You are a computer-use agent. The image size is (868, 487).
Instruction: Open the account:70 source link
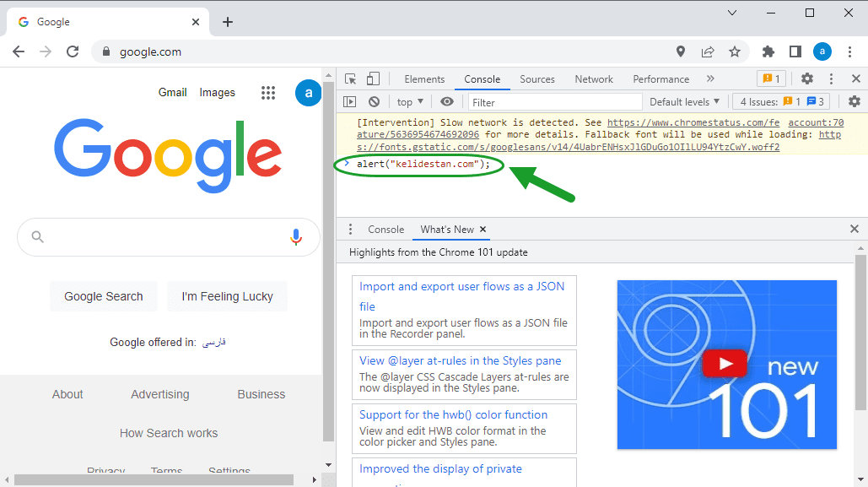(816, 122)
